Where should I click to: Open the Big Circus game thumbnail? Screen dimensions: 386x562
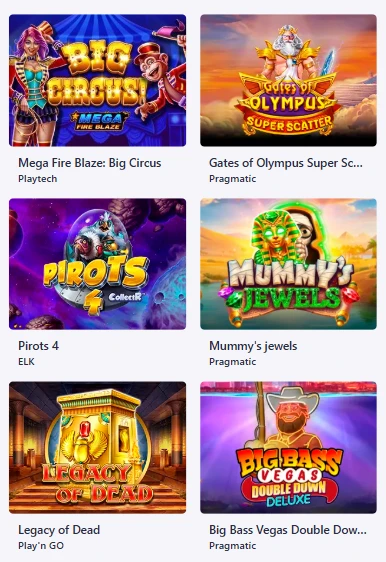(x=97, y=80)
